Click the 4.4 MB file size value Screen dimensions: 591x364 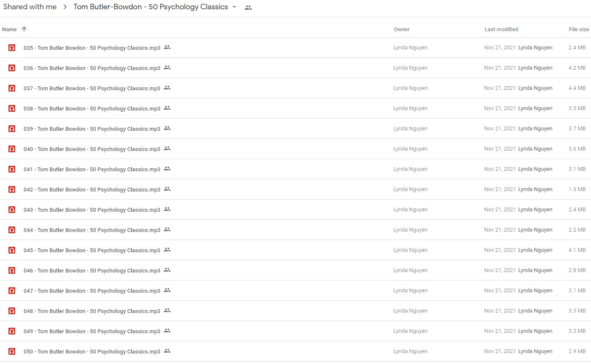pos(577,88)
